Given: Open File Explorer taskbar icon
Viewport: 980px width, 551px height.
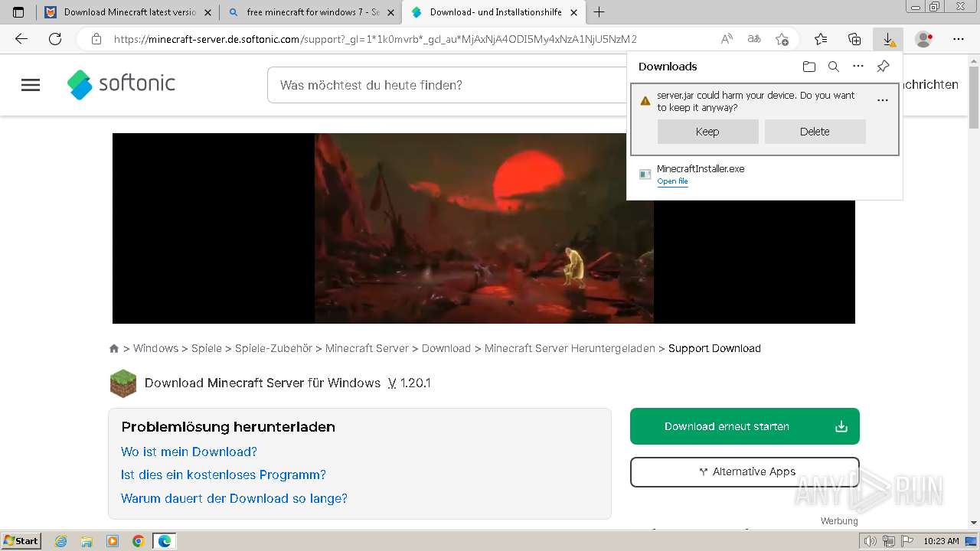Looking at the screenshot, I should [x=87, y=541].
